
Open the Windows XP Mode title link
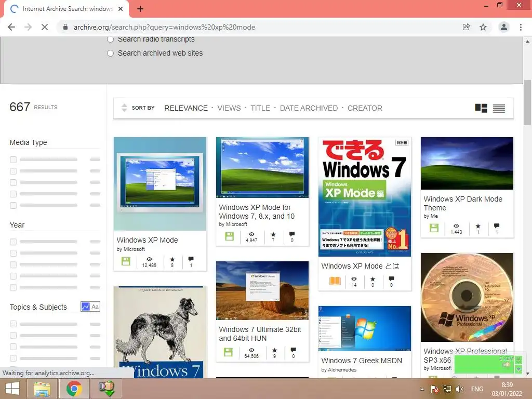(x=147, y=240)
